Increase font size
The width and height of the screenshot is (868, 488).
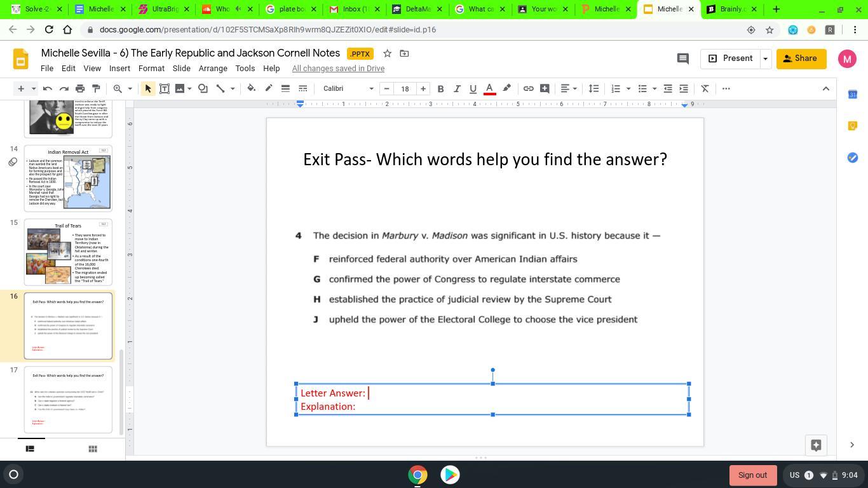point(423,88)
